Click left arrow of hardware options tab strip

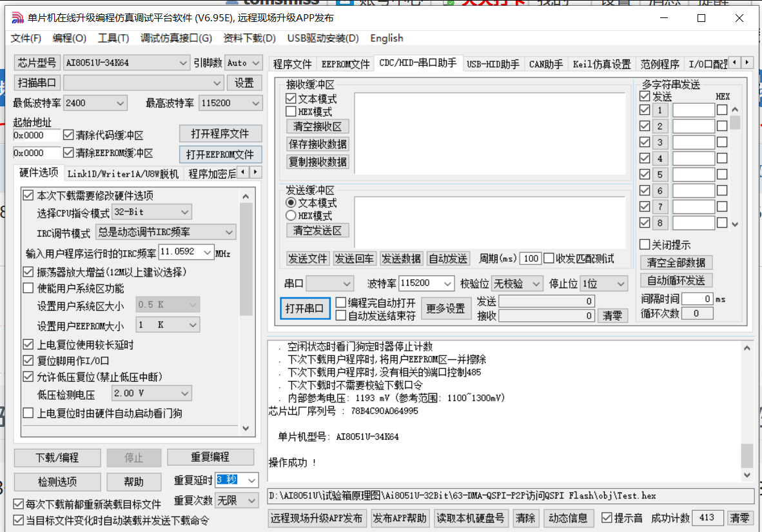[243, 172]
